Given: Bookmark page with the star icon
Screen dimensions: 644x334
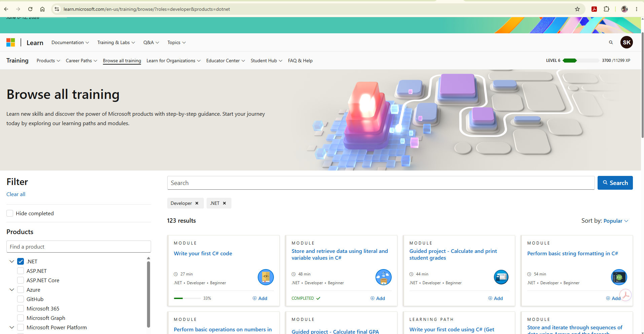Looking at the screenshot, I should pyautogui.click(x=577, y=9).
